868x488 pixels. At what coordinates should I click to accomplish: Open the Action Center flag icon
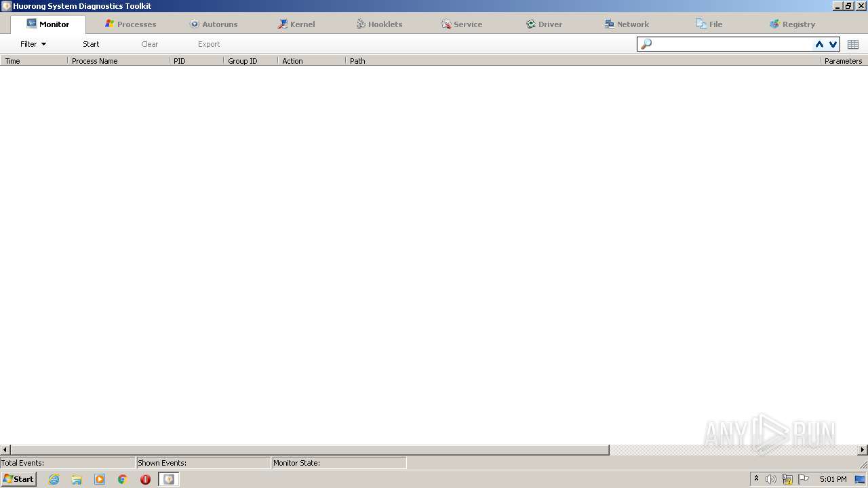point(804,479)
